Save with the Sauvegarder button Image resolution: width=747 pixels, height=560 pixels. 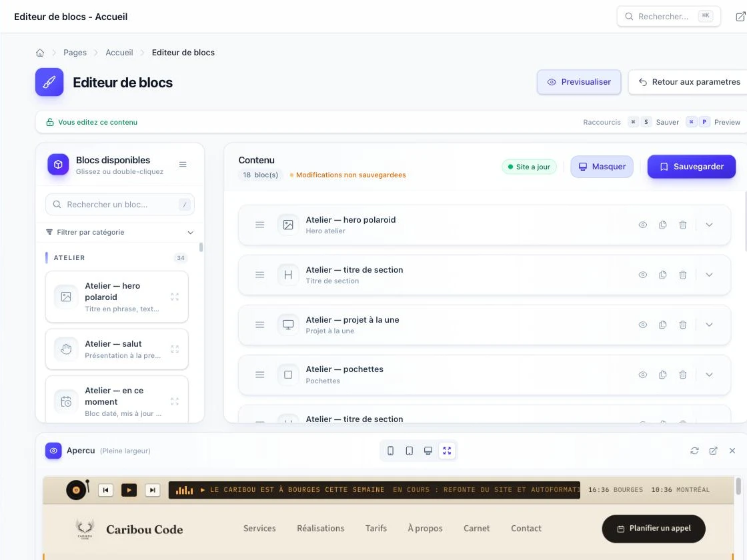coord(691,167)
